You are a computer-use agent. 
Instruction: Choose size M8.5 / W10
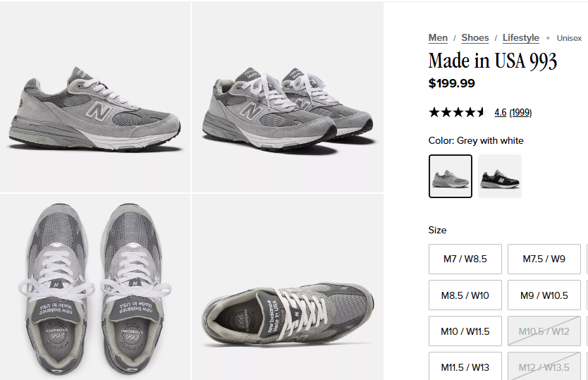tap(465, 295)
